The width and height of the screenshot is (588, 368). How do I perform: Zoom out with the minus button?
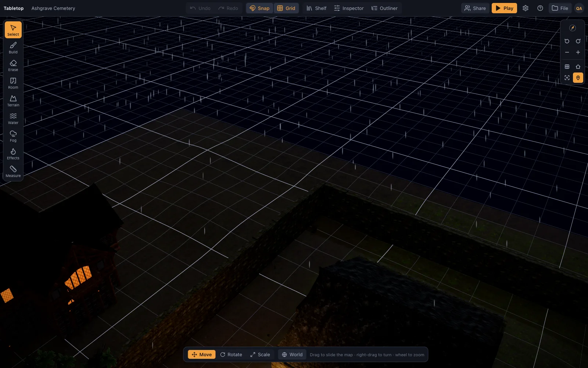click(567, 52)
